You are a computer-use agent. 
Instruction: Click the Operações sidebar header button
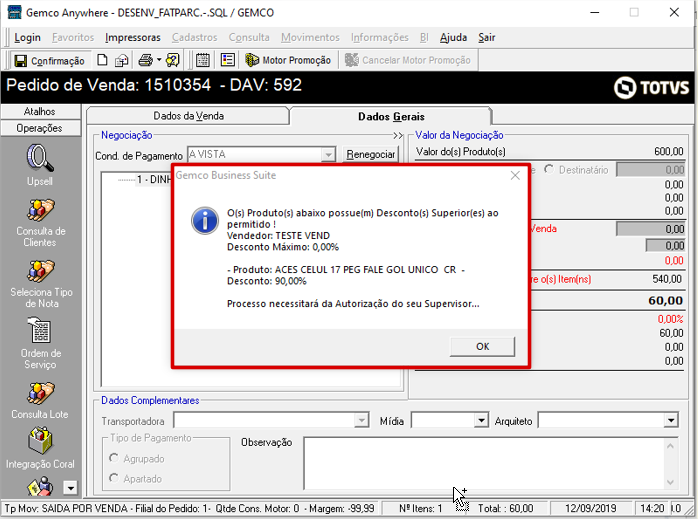pyautogui.click(x=41, y=128)
